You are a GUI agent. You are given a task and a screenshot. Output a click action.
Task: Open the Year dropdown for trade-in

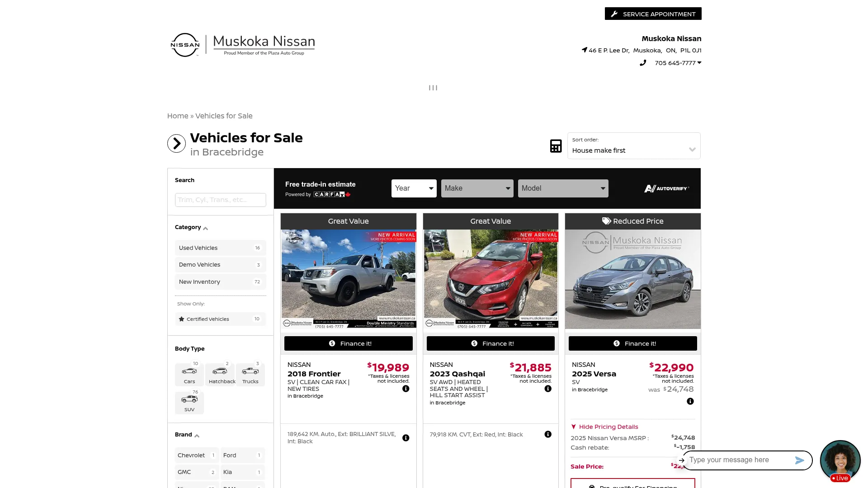pos(414,188)
